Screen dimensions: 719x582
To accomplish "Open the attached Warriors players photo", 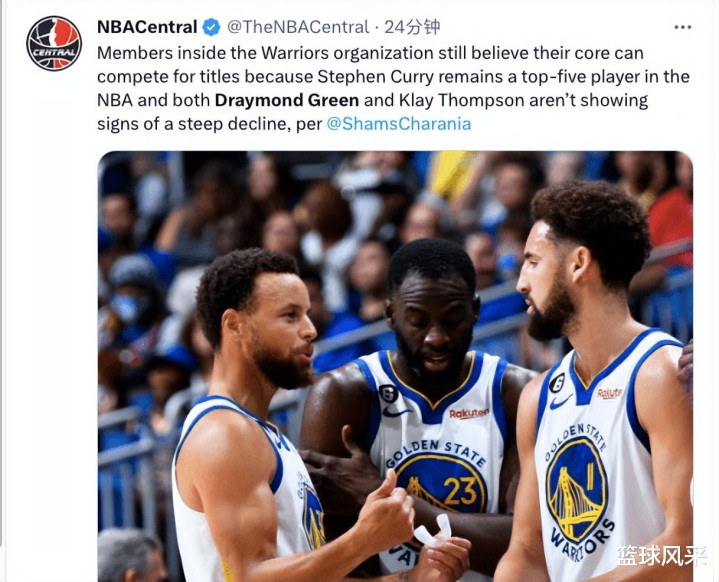I will tap(395, 366).
